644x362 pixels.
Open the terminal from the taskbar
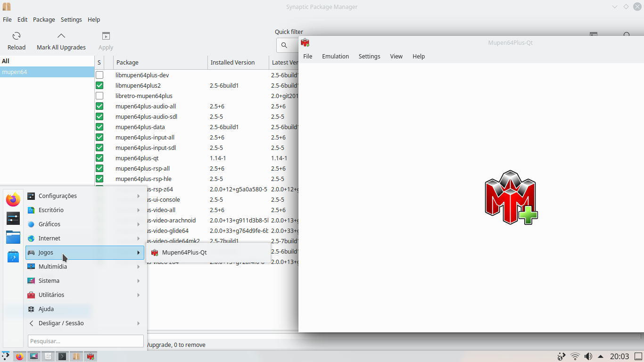tap(62, 356)
